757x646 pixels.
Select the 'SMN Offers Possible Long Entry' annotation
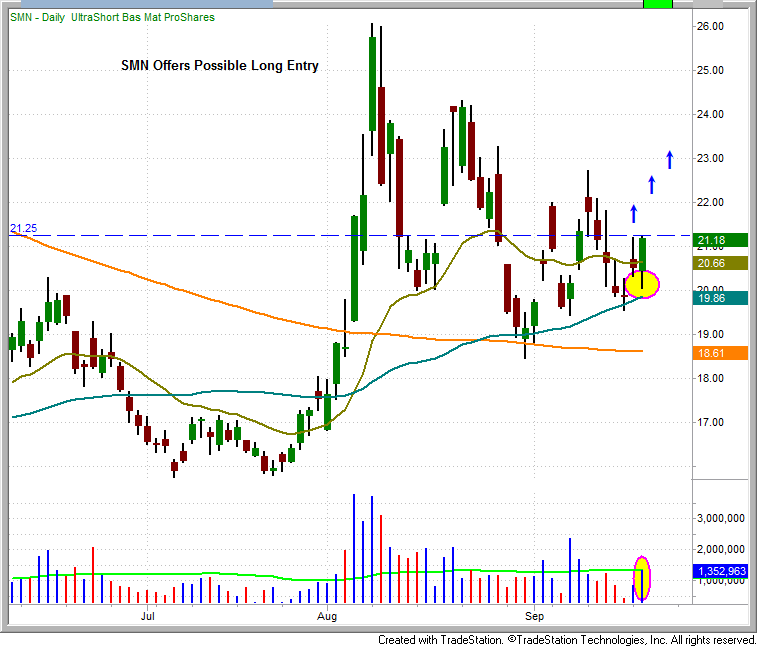point(219,66)
